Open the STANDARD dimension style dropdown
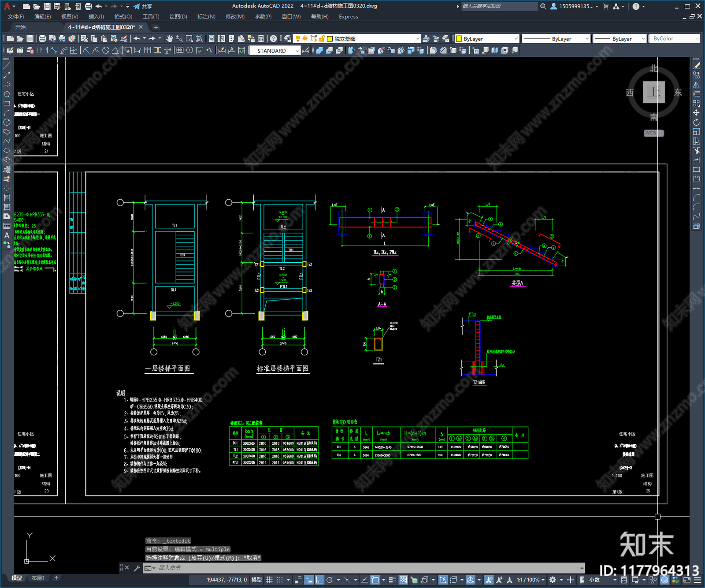705x588 pixels. (x=275, y=51)
